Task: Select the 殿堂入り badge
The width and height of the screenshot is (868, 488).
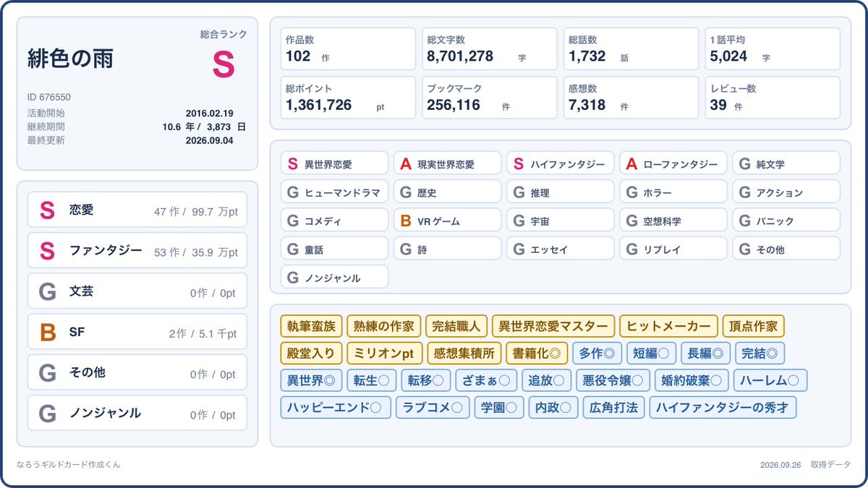Action: 311,354
